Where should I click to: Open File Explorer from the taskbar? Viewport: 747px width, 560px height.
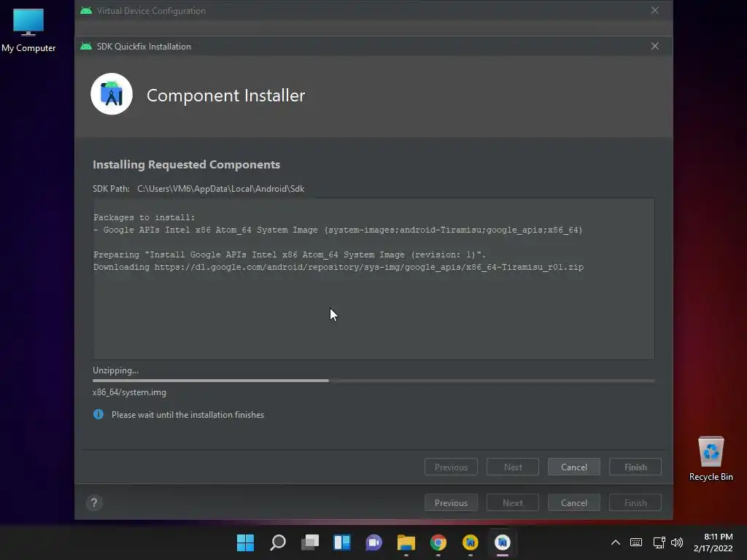[406, 542]
